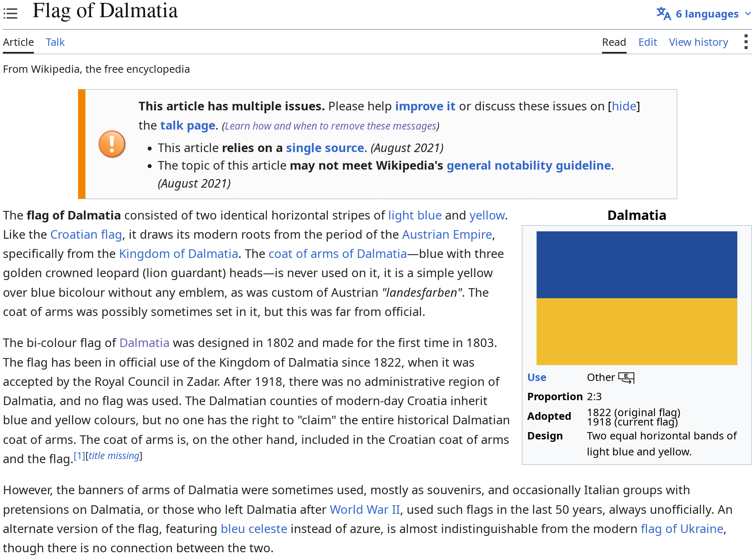Click the language translation icon
This screenshot has height=560, width=752.
pos(664,13)
